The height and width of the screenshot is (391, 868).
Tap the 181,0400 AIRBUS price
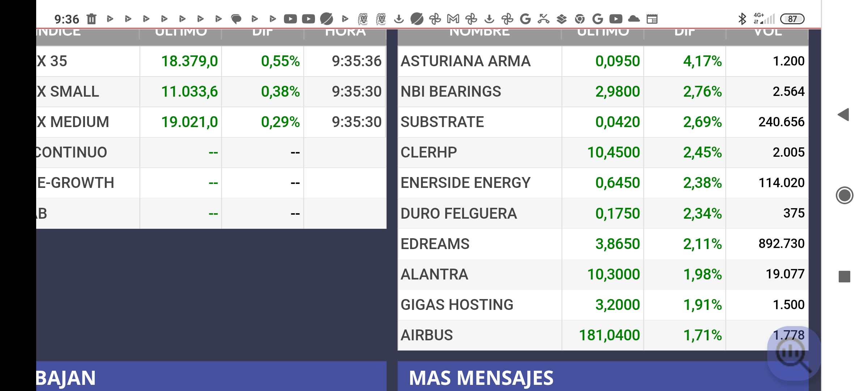[x=609, y=335]
